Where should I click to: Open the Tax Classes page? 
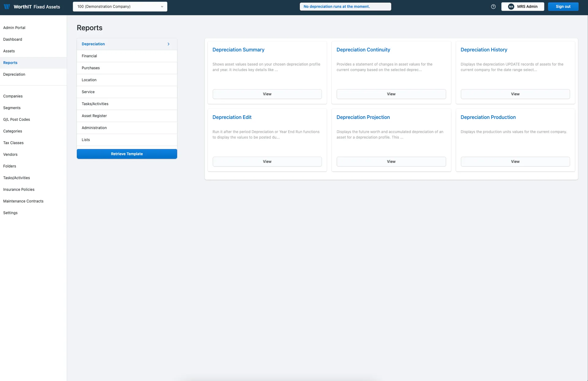(13, 143)
